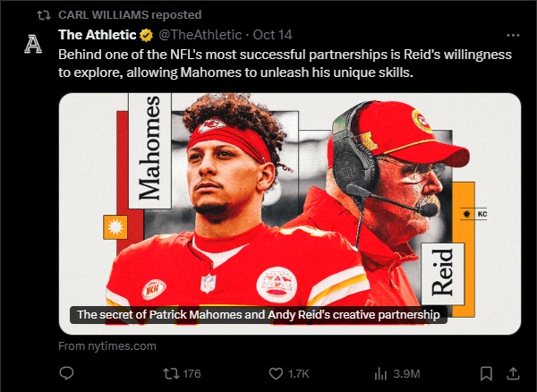Click the "From nytimes.com" source link
Viewport: 537px width, 392px height.
click(x=107, y=345)
